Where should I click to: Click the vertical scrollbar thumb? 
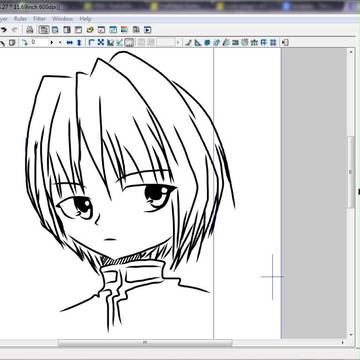[x=351, y=172]
